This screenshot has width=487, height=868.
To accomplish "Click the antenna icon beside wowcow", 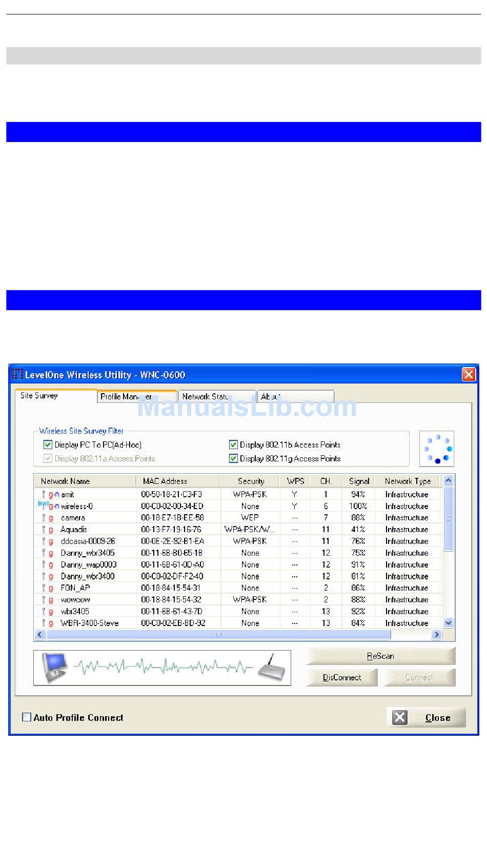I will (44, 599).
